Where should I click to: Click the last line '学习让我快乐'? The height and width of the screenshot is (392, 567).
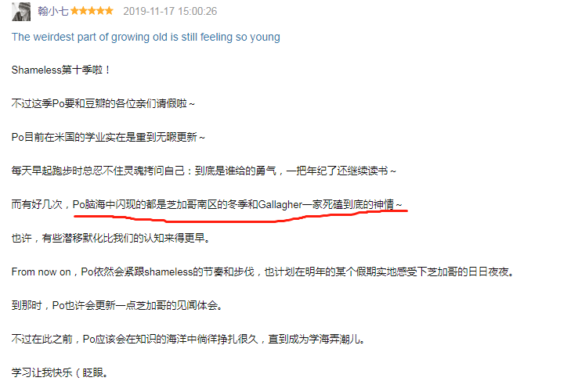click(x=60, y=372)
